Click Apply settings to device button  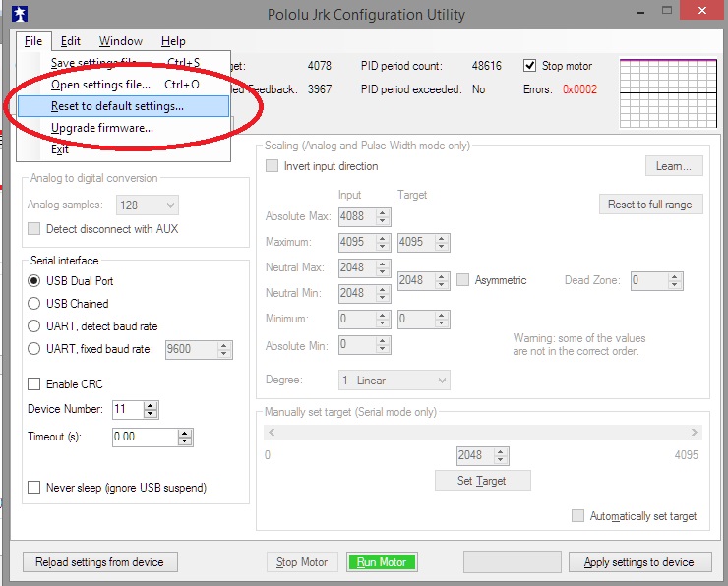[x=639, y=562]
